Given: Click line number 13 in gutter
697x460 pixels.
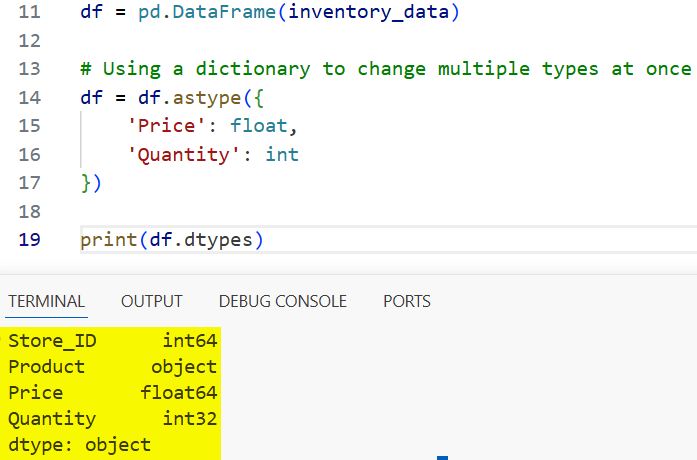Looking at the screenshot, I should pos(30,69).
